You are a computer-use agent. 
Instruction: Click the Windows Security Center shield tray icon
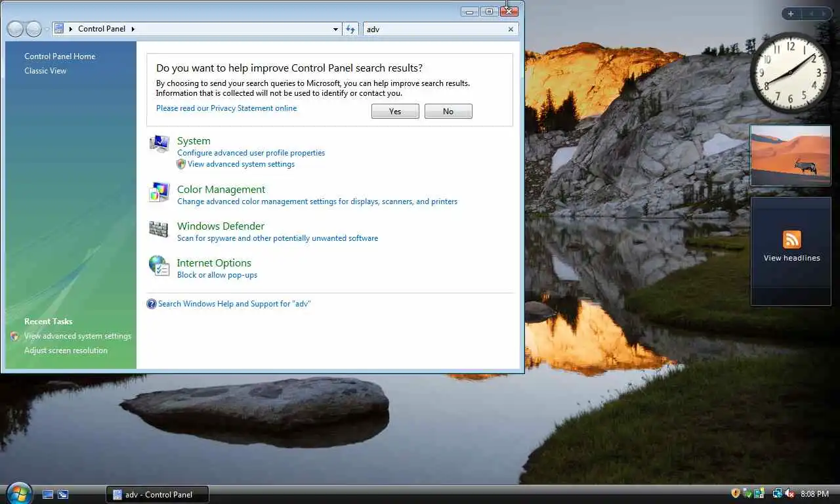pyautogui.click(x=736, y=493)
